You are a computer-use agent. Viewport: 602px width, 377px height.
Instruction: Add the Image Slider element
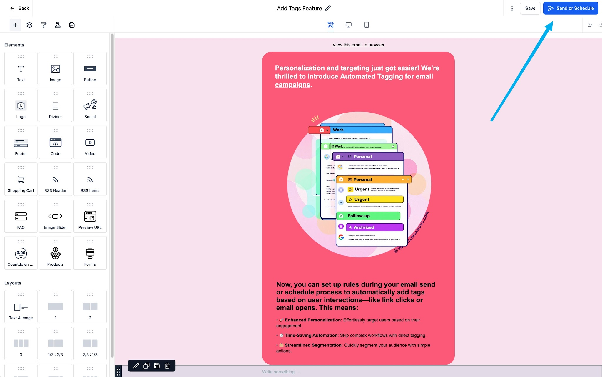tap(55, 217)
